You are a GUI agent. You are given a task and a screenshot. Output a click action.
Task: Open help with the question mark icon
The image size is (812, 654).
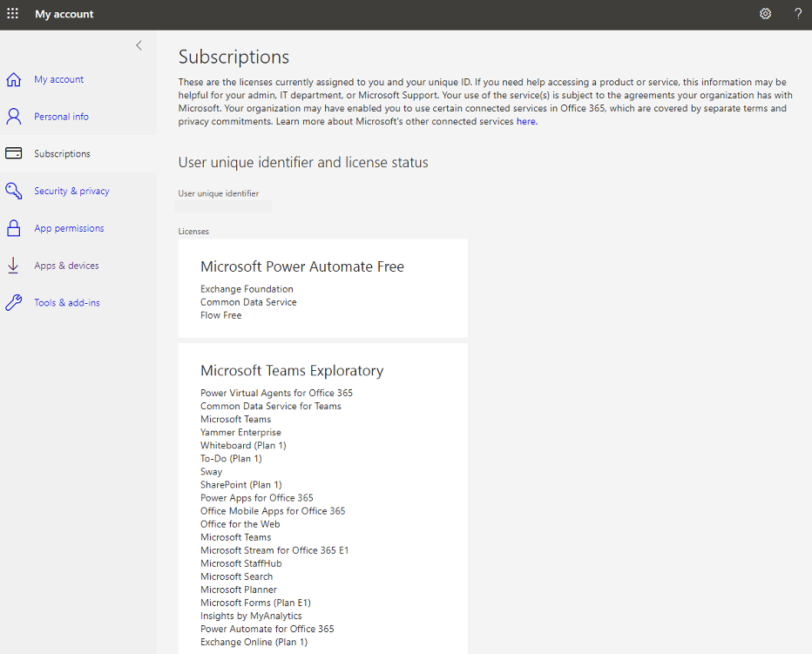[x=797, y=14]
